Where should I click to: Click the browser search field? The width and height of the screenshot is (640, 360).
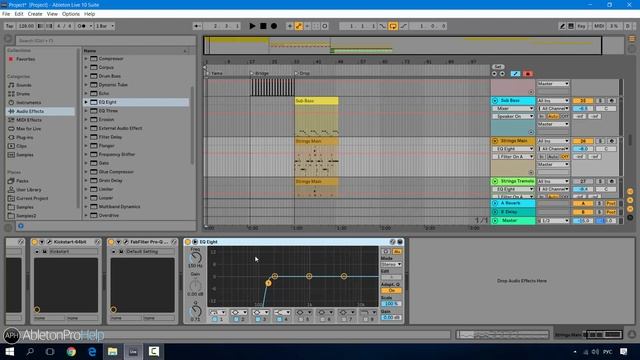tap(105, 40)
